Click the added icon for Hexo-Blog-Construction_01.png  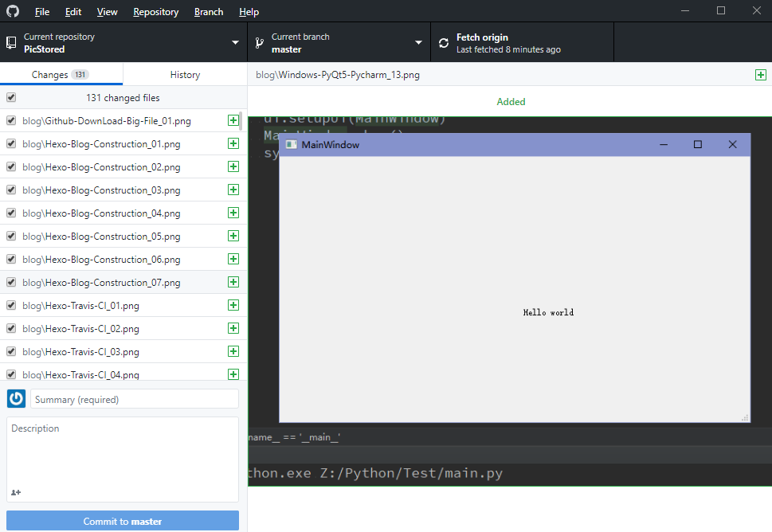point(233,143)
